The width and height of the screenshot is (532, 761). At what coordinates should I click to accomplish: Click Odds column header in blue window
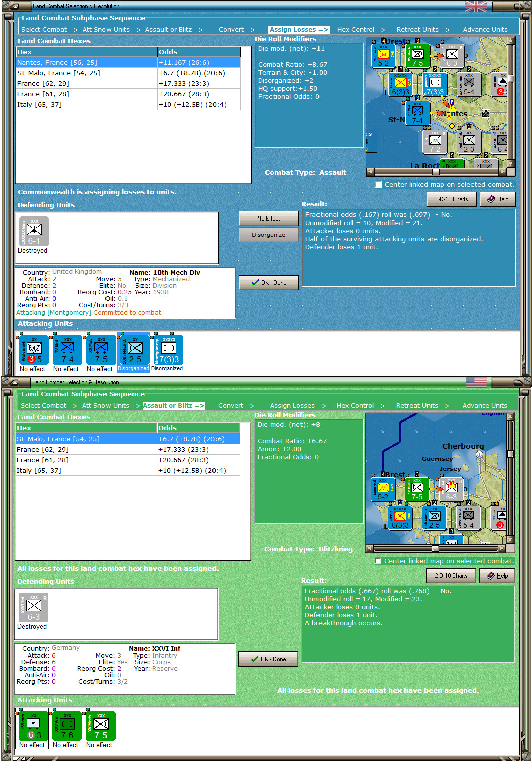199,52
